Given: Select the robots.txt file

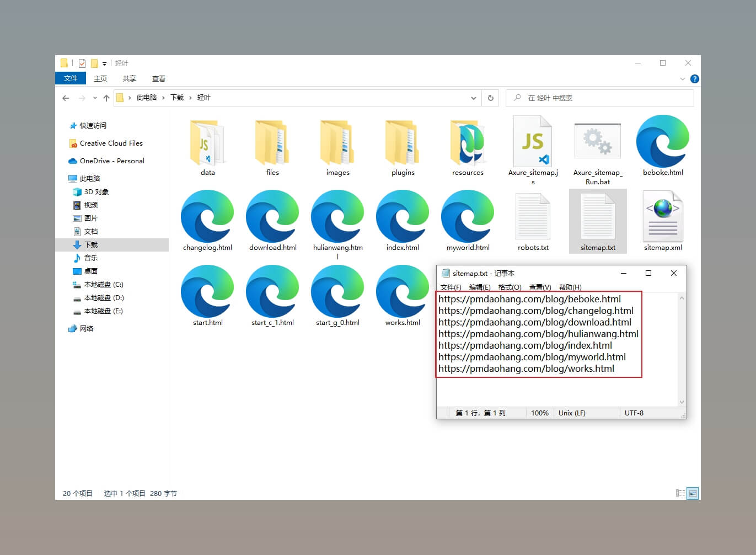Looking at the screenshot, I should 533,221.
